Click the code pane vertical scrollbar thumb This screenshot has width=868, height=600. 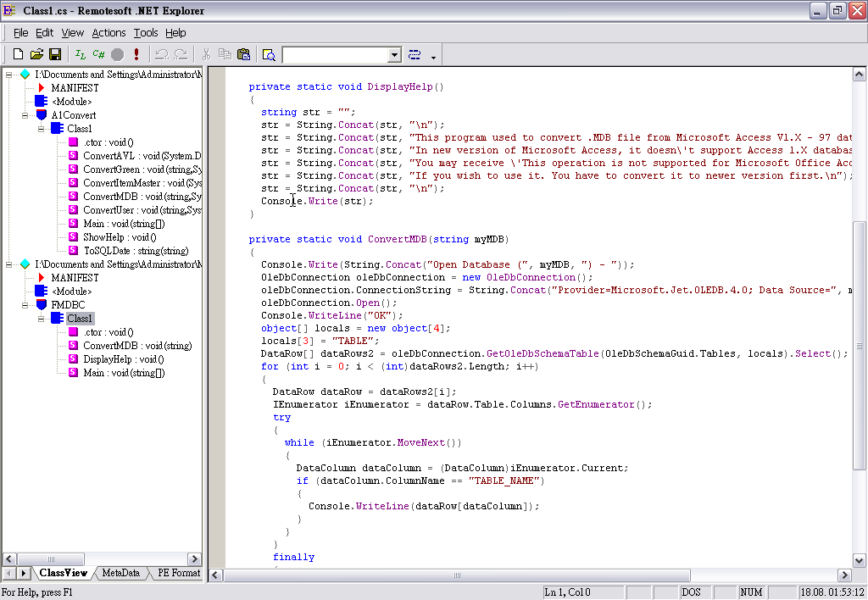click(860, 346)
